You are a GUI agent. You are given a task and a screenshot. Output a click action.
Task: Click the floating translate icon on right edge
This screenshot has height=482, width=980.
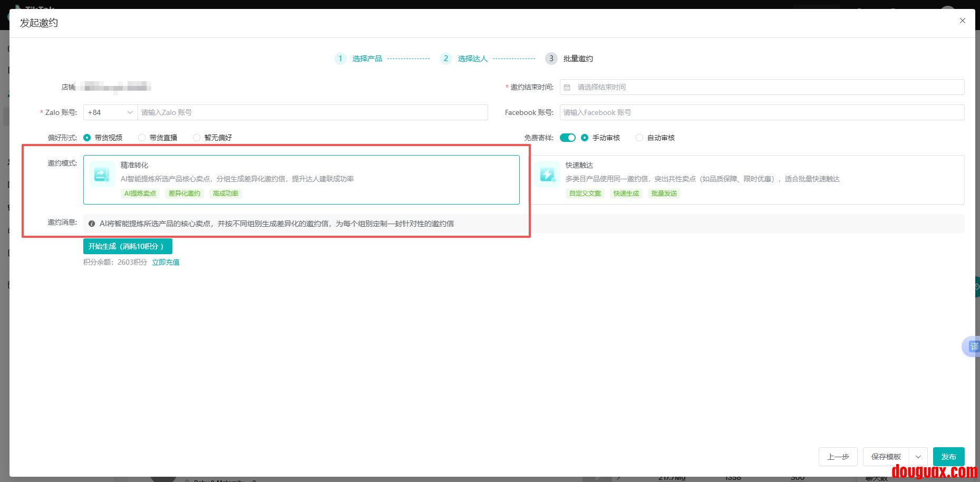pos(973,346)
